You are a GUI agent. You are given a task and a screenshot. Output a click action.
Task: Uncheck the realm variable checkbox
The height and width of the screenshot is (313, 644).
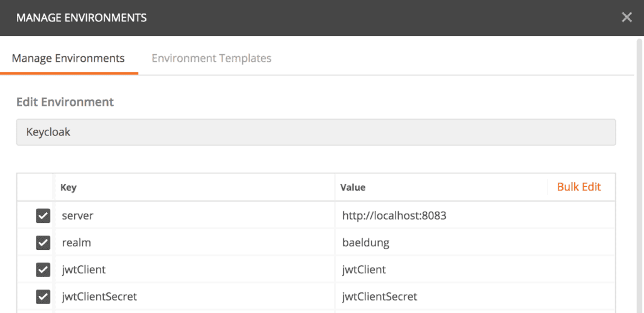pos(43,242)
